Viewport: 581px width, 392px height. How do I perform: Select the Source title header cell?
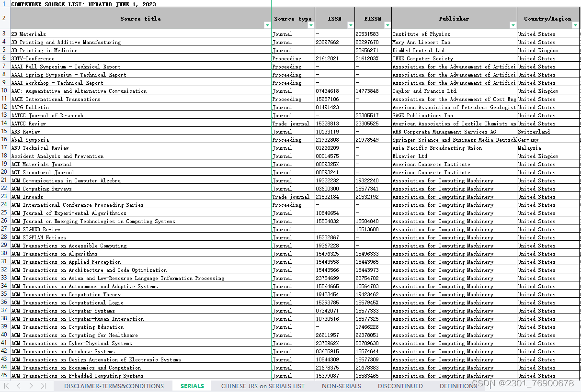(141, 19)
